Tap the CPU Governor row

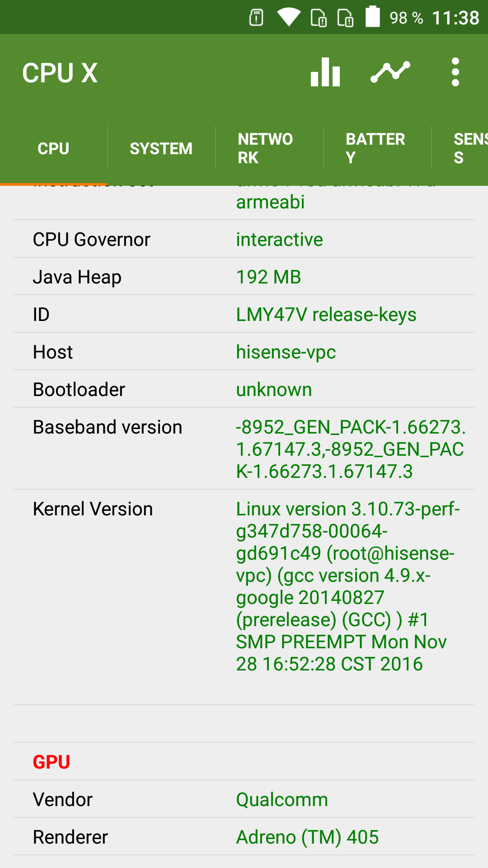coord(244,239)
